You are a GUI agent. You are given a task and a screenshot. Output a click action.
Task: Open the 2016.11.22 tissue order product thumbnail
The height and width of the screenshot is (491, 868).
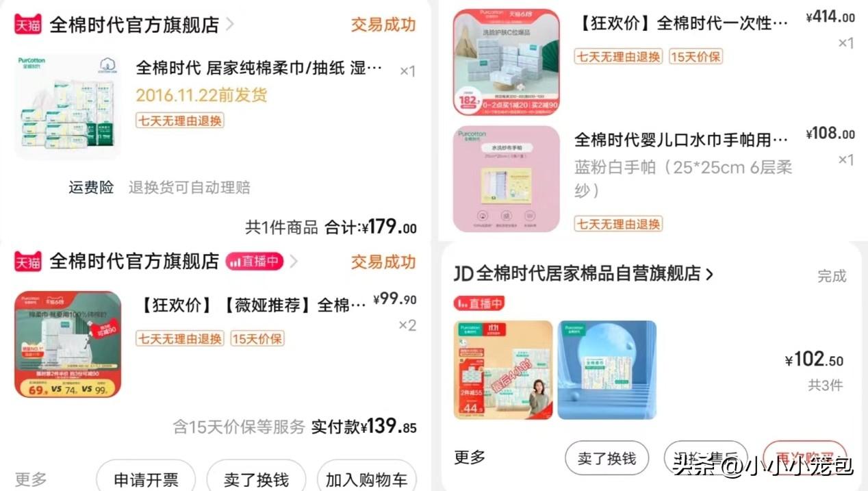click(67, 108)
